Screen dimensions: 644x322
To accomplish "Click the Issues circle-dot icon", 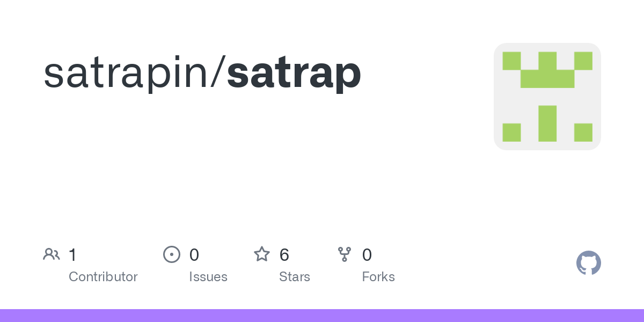I will 172,254.
